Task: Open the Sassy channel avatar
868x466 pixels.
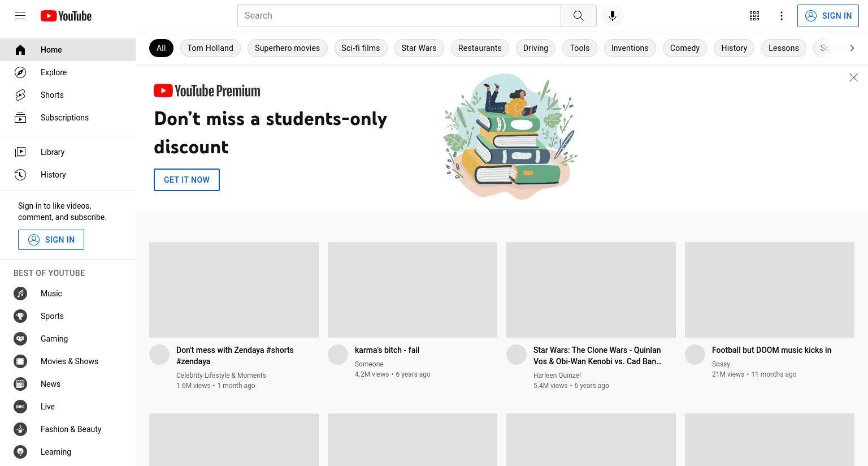Action: click(695, 355)
